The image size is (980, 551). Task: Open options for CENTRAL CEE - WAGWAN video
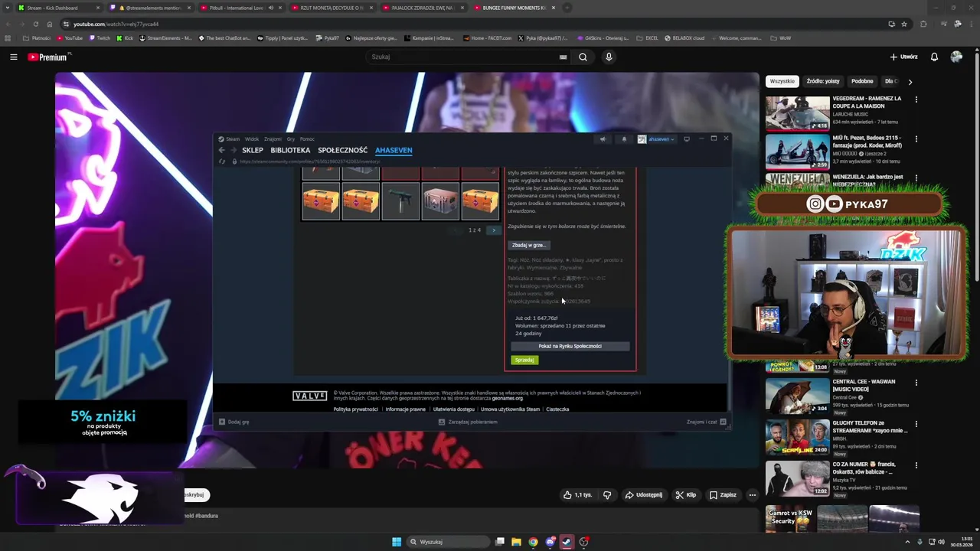coord(916,383)
